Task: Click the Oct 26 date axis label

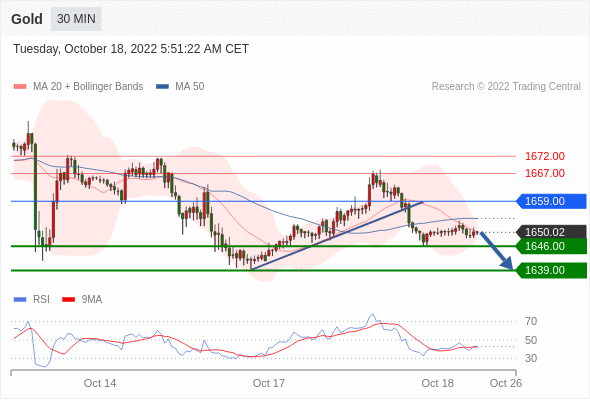Action: pyautogui.click(x=506, y=383)
